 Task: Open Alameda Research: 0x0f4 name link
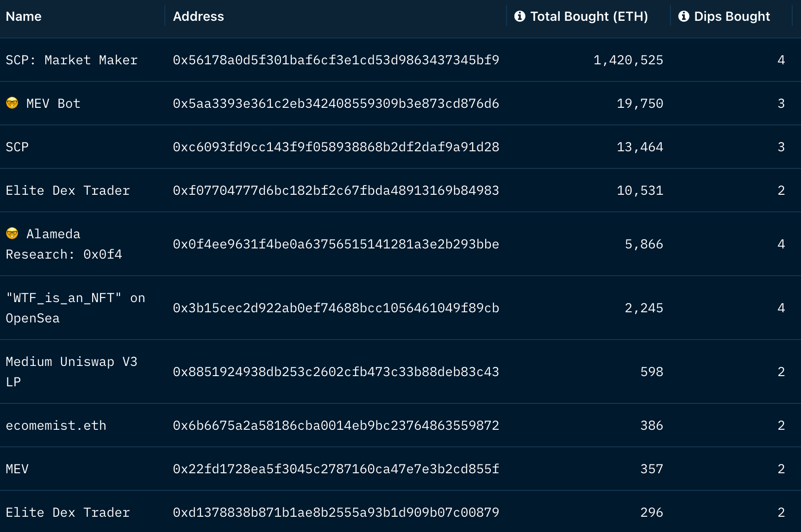[x=64, y=244]
